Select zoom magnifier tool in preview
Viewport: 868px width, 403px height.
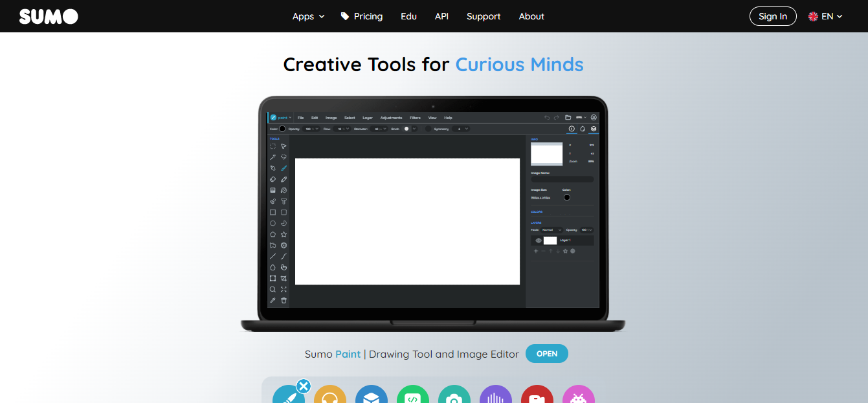(273, 289)
